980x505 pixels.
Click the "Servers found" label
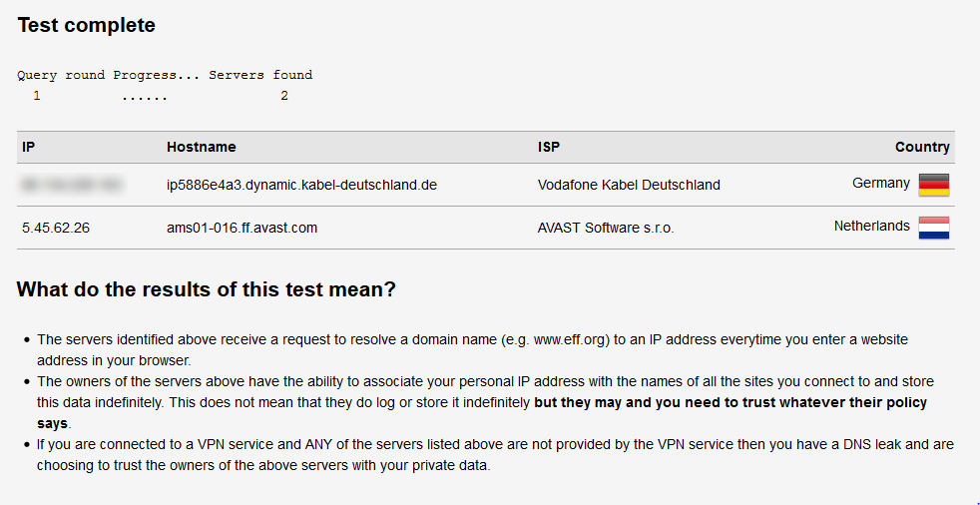(x=260, y=76)
